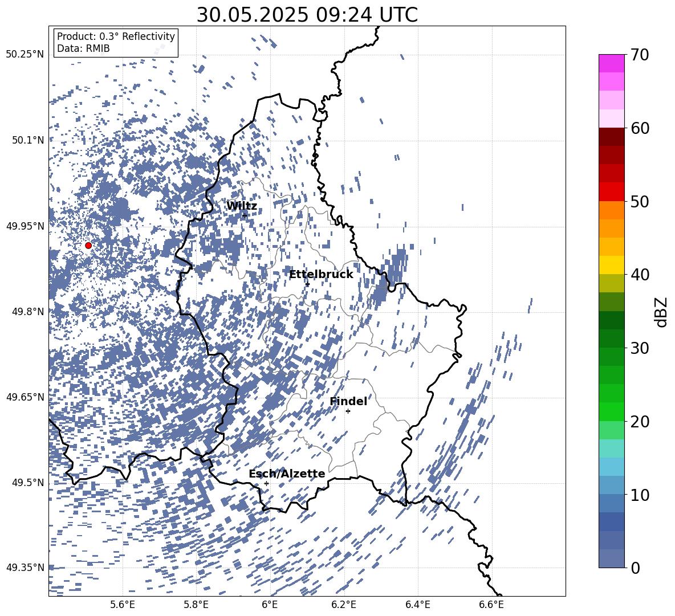
Task: Click the Ettelbruck location cross marker
Action: (x=307, y=284)
